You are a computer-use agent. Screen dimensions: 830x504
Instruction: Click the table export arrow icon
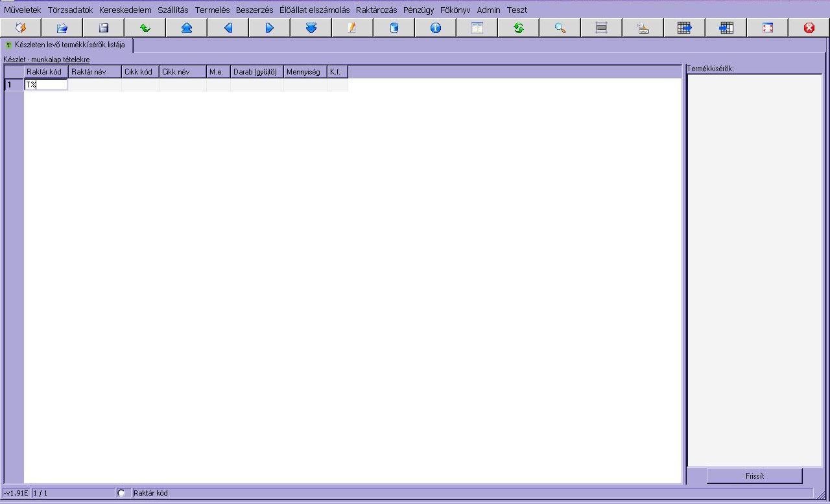tap(685, 28)
